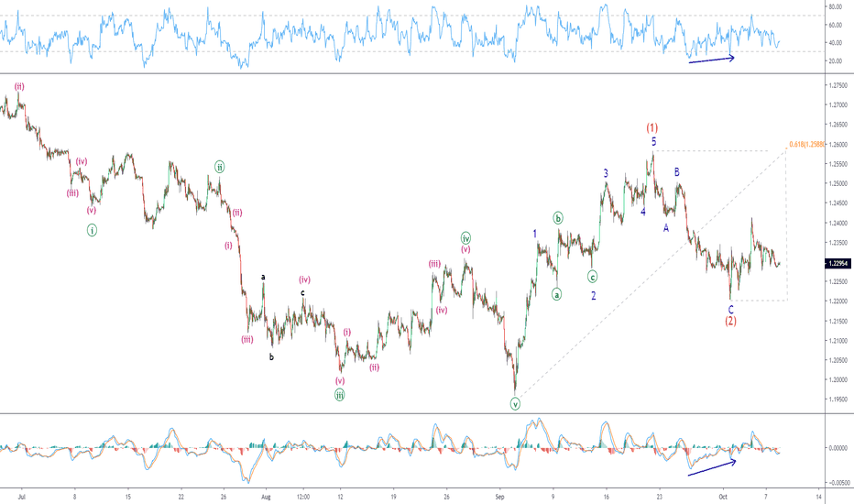This screenshot has height=504, width=854.
Task: Click the 20.00 RSI scale label
Action: (x=836, y=61)
